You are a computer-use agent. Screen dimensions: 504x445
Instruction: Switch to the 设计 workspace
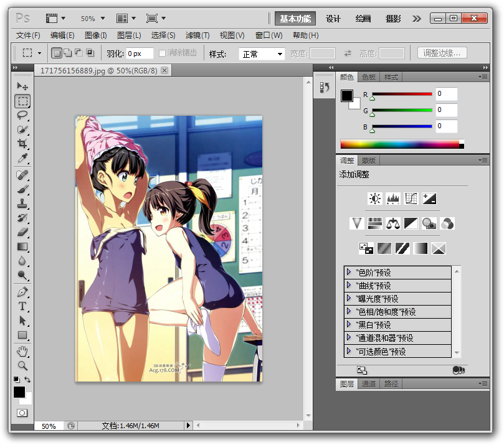click(333, 19)
